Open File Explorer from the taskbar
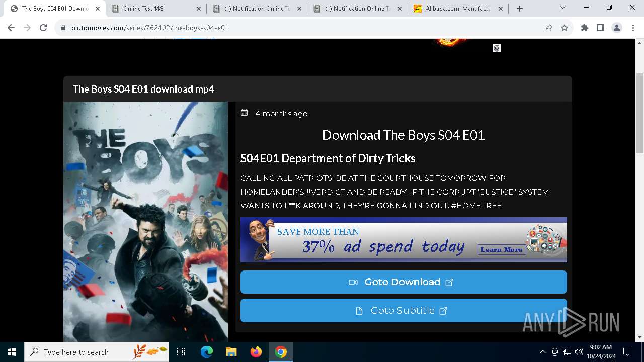This screenshot has height=362, width=644. click(231, 352)
